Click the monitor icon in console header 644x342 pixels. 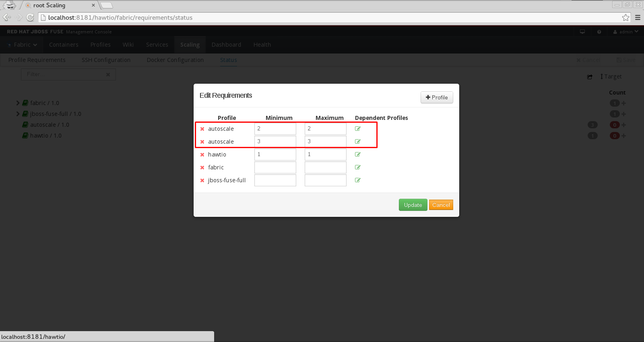tap(582, 32)
